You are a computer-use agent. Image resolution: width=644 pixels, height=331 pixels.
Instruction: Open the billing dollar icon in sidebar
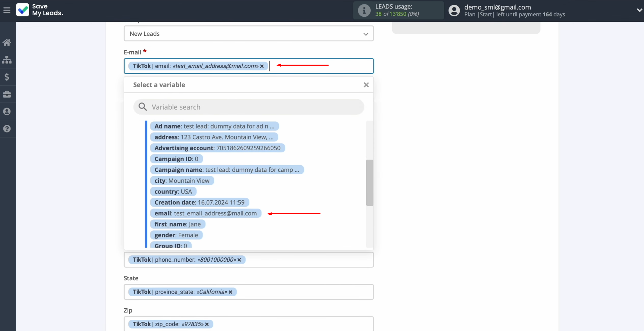click(7, 77)
